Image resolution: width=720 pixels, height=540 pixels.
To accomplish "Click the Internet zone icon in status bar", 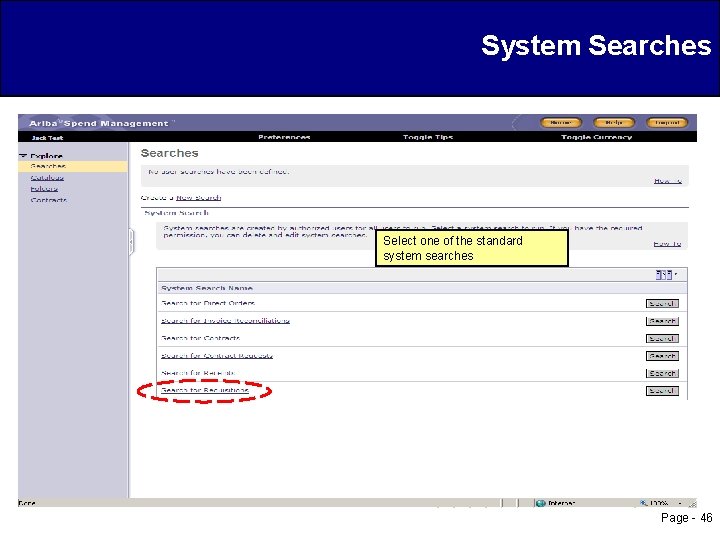I will 541,503.
